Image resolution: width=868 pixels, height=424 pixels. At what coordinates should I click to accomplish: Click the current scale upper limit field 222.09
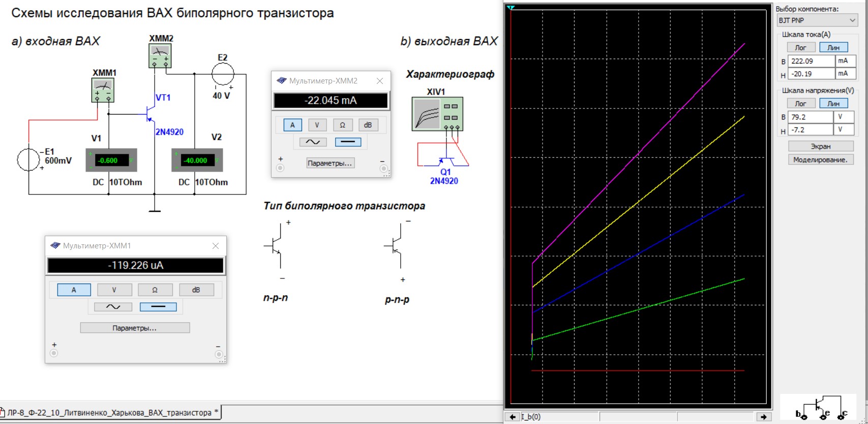[812, 61]
